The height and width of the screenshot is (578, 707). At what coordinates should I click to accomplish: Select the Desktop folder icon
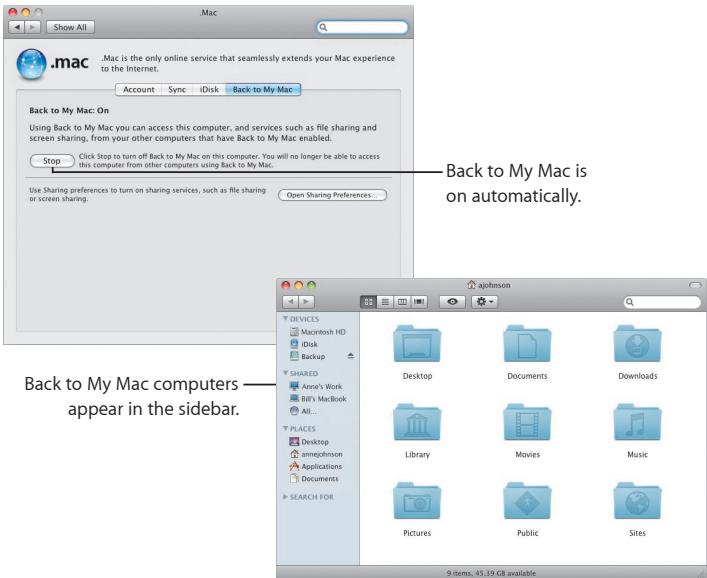[x=417, y=344]
